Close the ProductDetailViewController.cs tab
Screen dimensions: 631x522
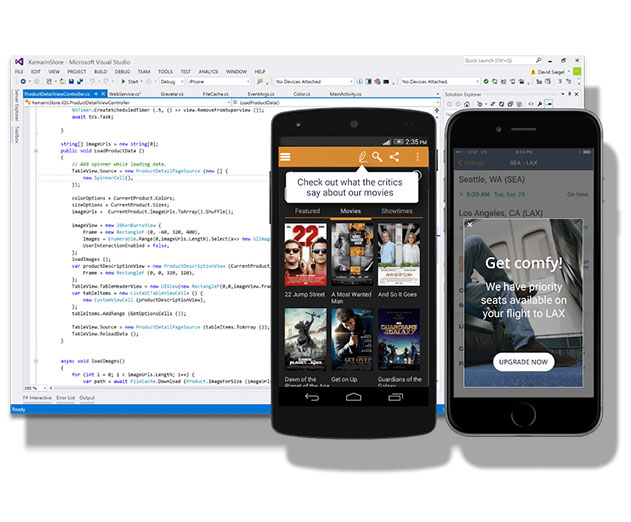103,94
